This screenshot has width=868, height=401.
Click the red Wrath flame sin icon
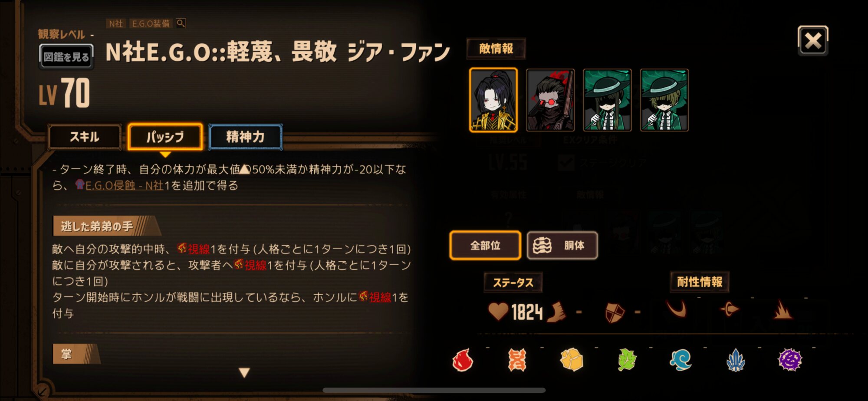(x=463, y=360)
